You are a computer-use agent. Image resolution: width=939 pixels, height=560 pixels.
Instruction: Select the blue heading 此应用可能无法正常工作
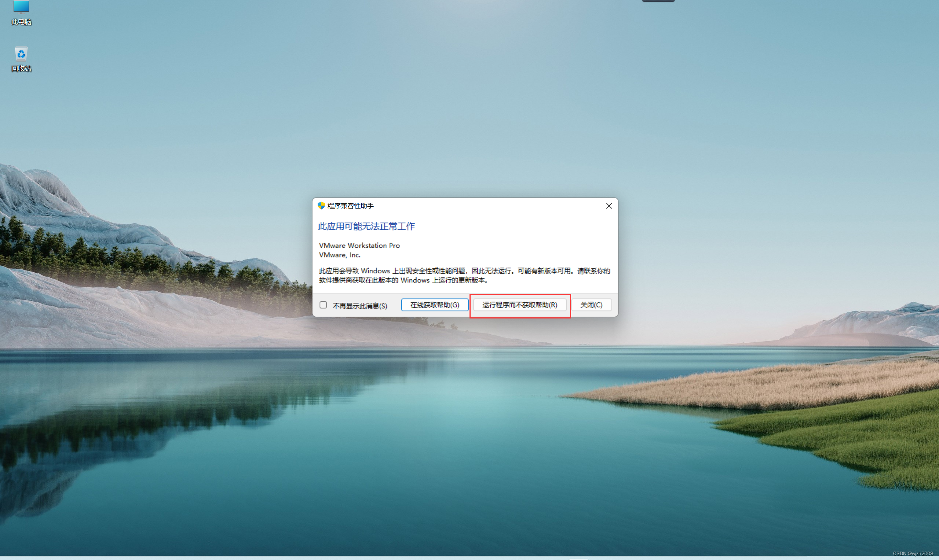coord(365,226)
